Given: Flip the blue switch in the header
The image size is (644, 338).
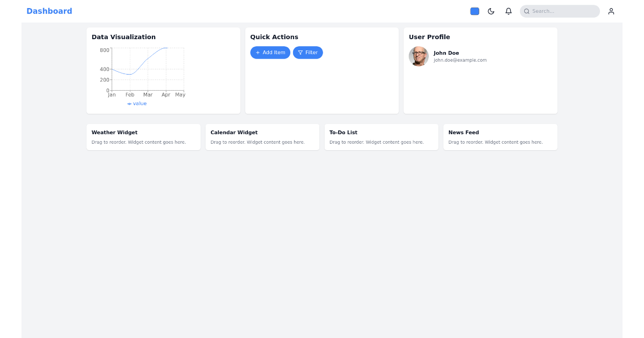Looking at the screenshot, I should (x=474, y=11).
